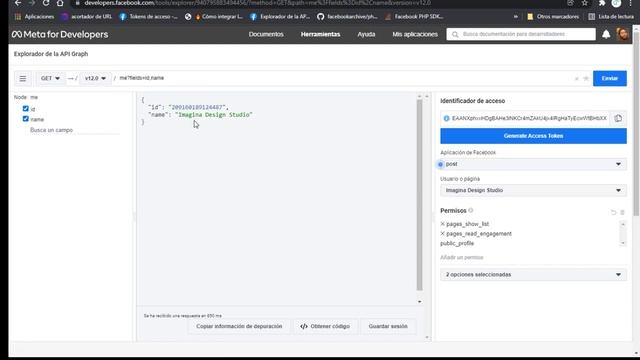Open notifications with the bell icon
The height and width of the screenshot is (360, 640).
click(606, 34)
